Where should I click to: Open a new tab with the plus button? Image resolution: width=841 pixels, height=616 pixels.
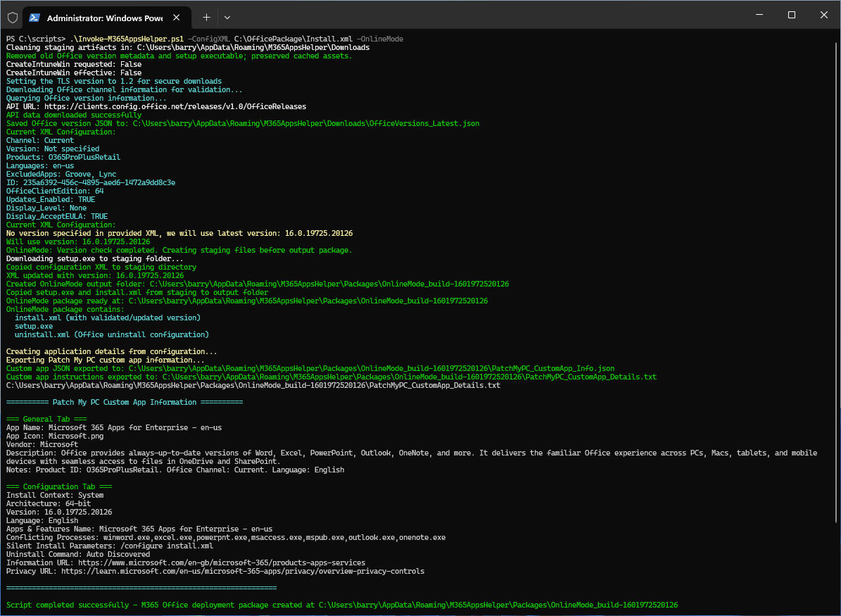[206, 17]
